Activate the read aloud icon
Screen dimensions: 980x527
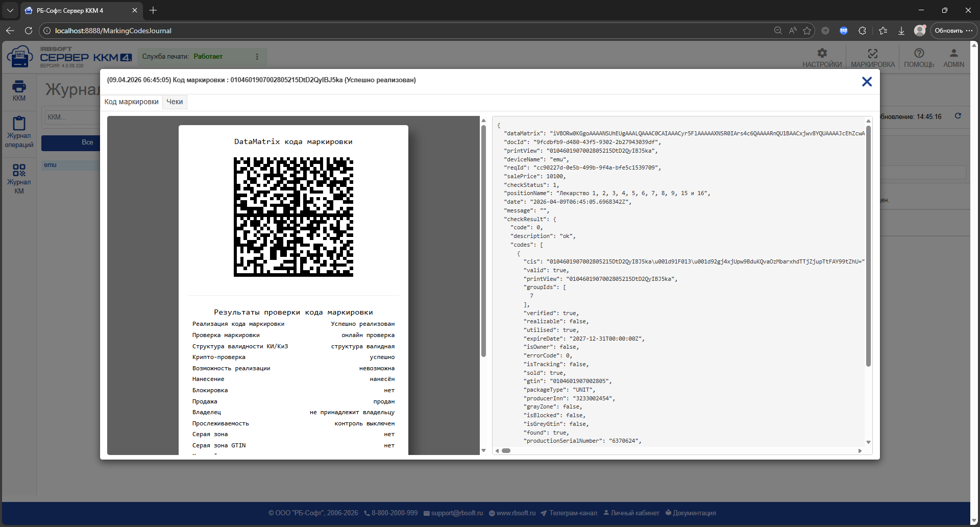[793, 31]
